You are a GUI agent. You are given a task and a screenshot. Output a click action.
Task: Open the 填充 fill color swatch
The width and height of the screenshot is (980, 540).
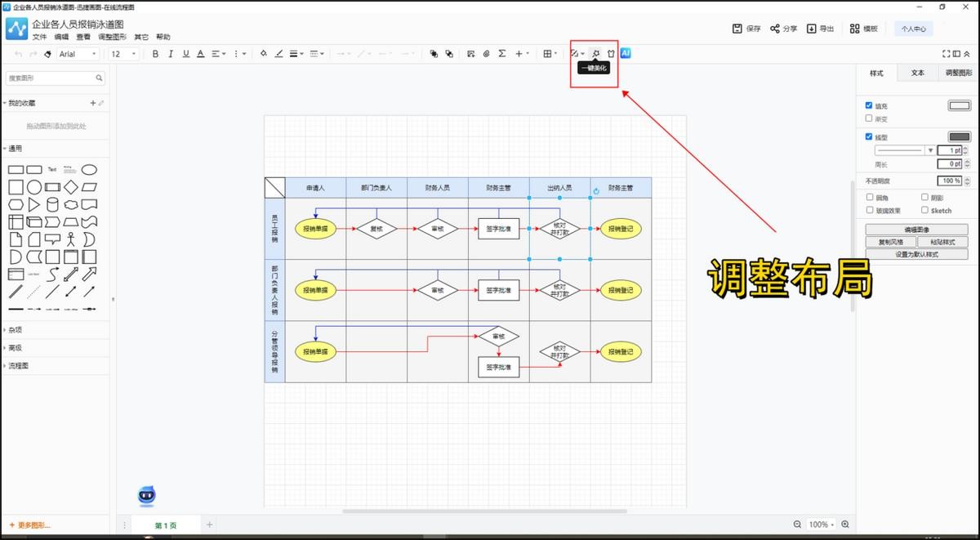[x=959, y=105]
